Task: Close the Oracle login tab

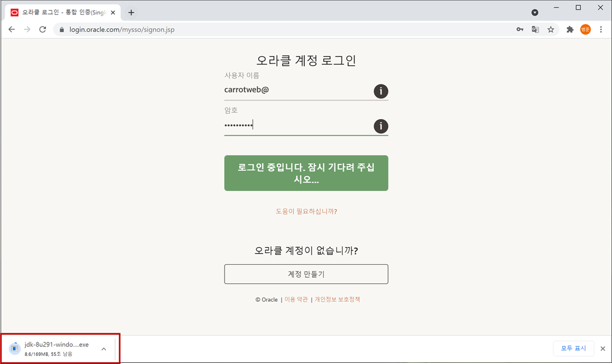Action: (113, 12)
